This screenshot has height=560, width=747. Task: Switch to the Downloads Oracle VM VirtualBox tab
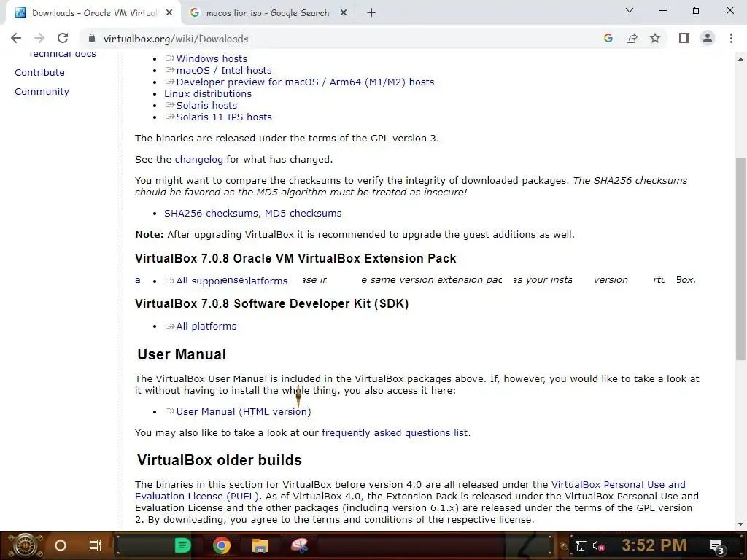94,13
